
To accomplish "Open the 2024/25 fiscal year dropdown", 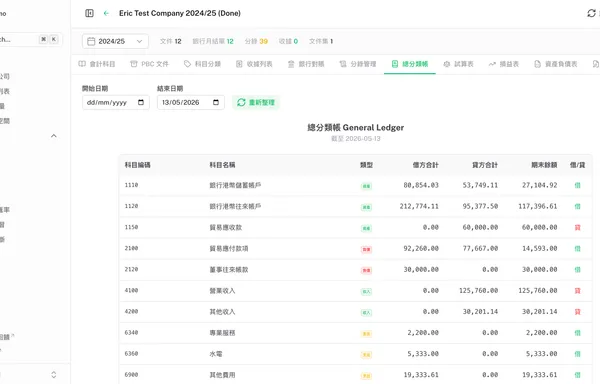I will (x=115, y=41).
